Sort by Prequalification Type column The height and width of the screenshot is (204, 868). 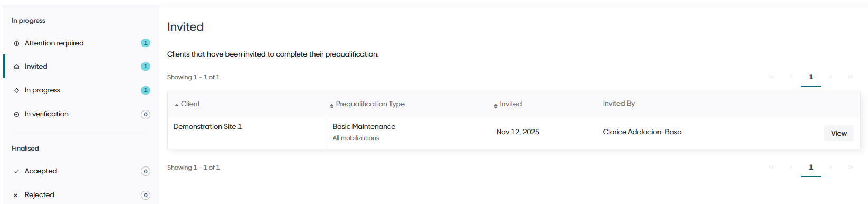(367, 104)
